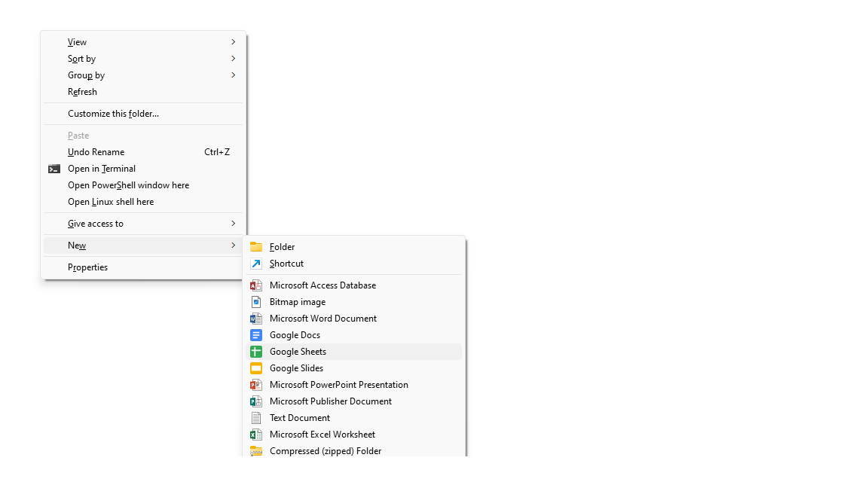The image size is (868, 488).
Task: Click the Compressed (zipped) Folder icon
Action: point(256,450)
